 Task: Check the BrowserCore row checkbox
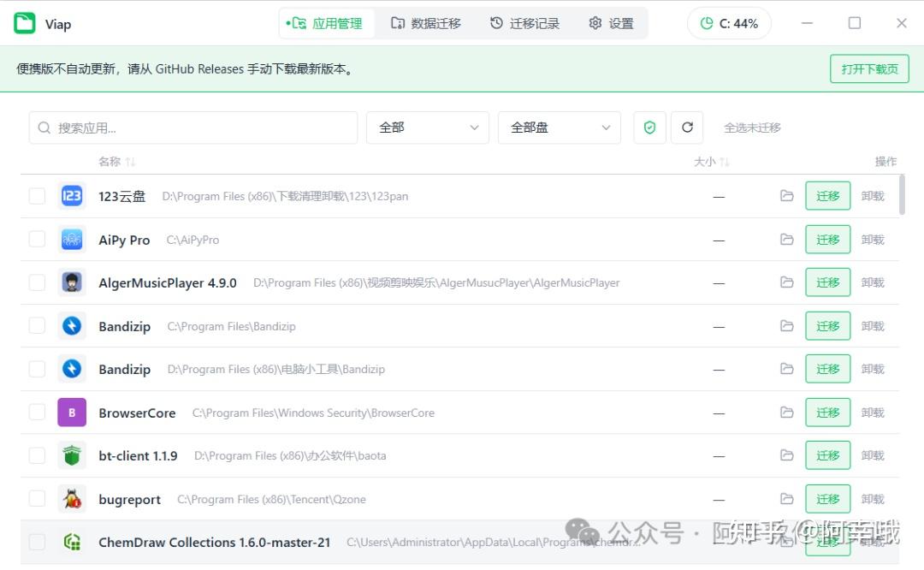pyautogui.click(x=37, y=412)
